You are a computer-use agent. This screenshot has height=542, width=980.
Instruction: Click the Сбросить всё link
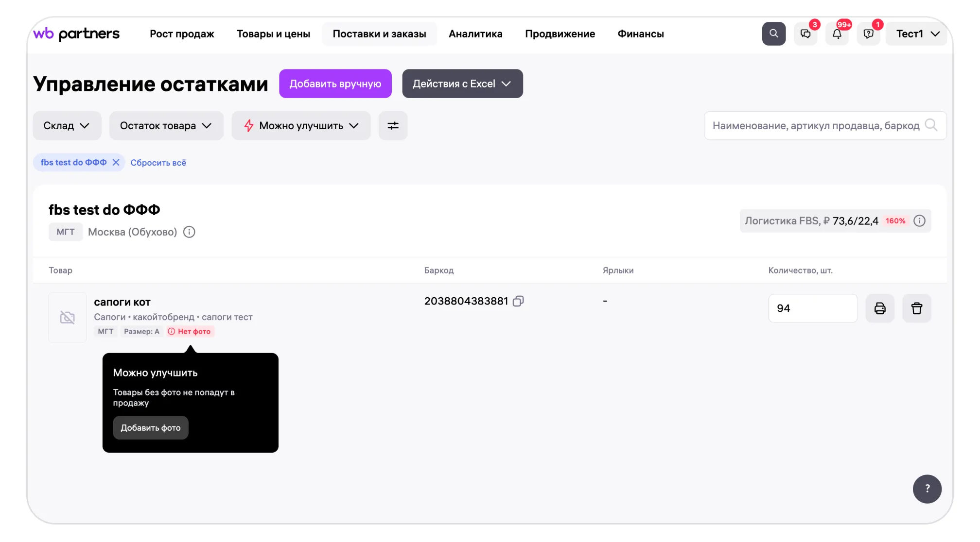pos(158,163)
